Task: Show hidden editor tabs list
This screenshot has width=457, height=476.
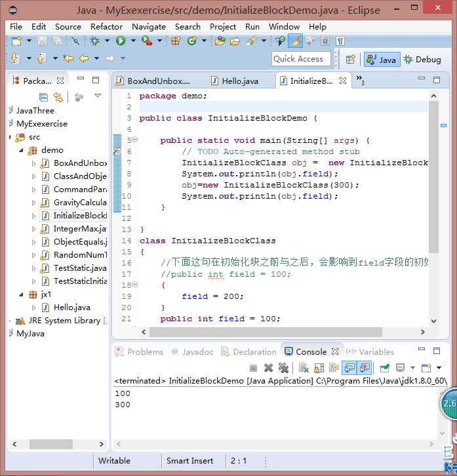Action: [360, 80]
